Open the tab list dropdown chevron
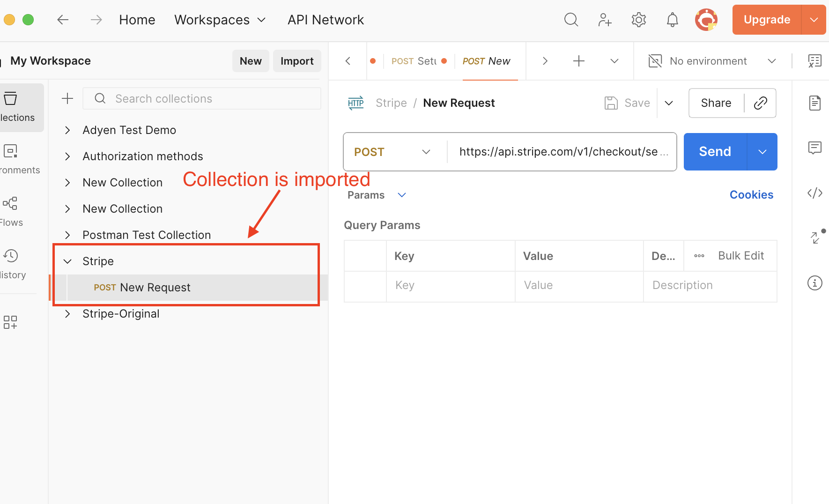This screenshot has height=504, width=829. (614, 61)
